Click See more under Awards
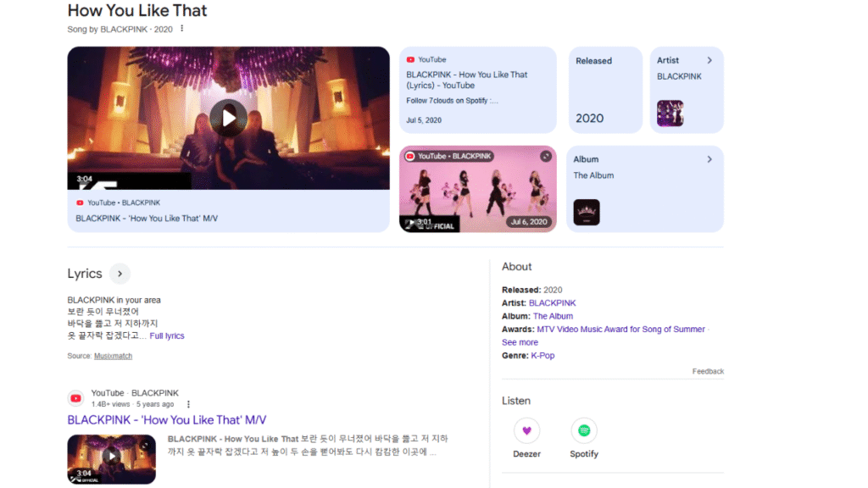The image size is (868, 488). coord(520,342)
